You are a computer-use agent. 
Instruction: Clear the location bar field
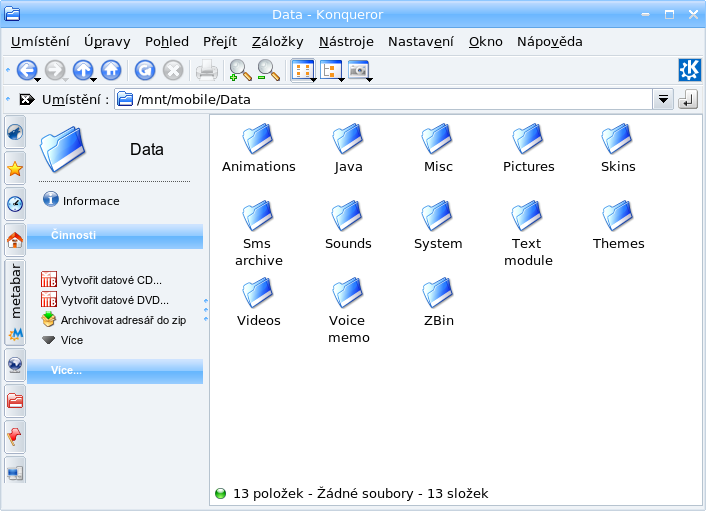tap(27, 99)
